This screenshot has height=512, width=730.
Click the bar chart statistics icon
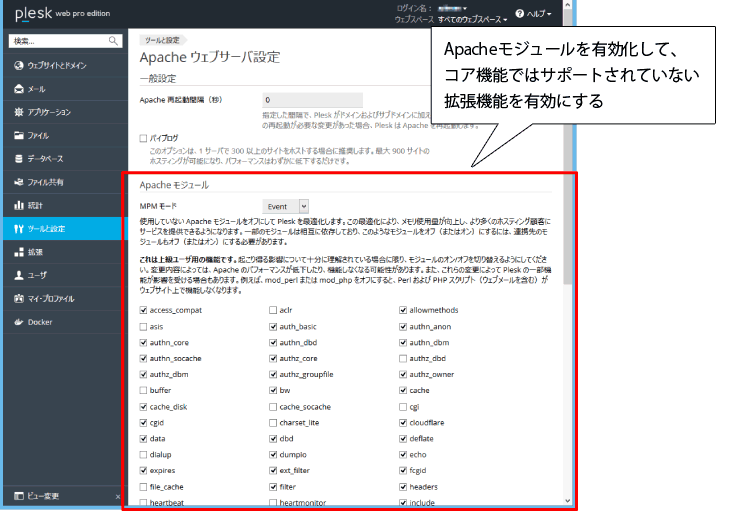coord(19,205)
